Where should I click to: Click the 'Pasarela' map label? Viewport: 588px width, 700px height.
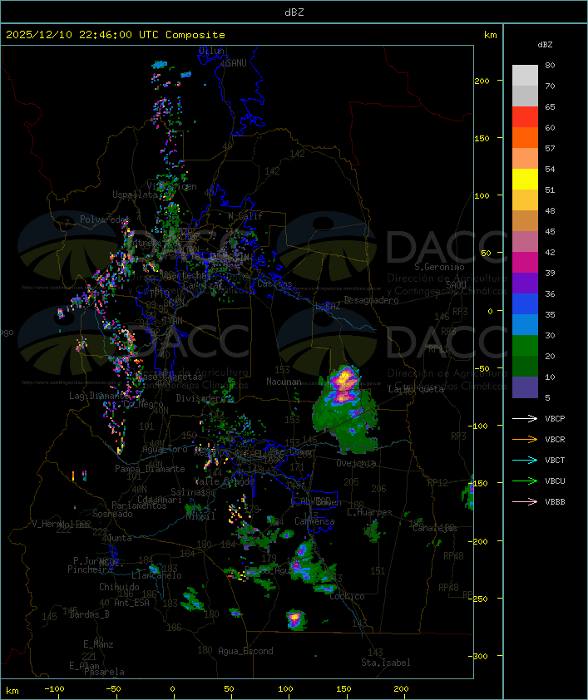tap(104, 672)
